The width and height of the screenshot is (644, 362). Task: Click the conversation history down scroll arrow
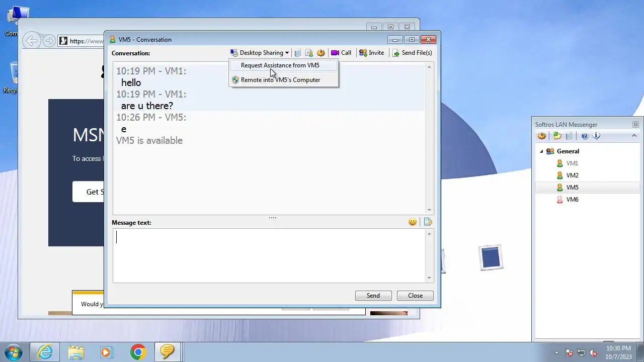pyautogui.click(x=429, y=210)
